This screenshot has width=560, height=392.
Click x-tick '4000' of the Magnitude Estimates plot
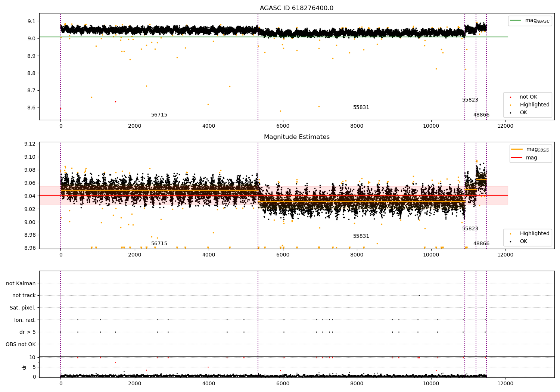209,255
